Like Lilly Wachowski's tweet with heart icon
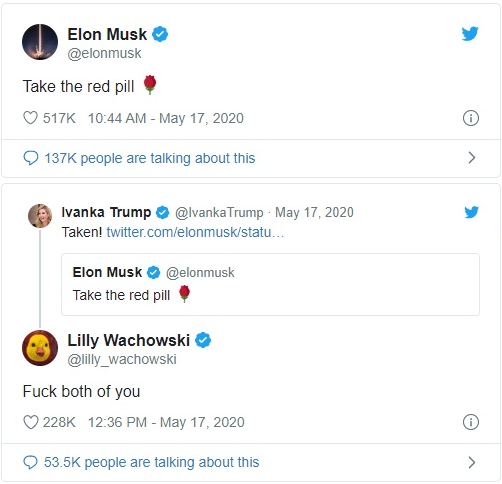This screenshot has width=502, height=484. 30,422
